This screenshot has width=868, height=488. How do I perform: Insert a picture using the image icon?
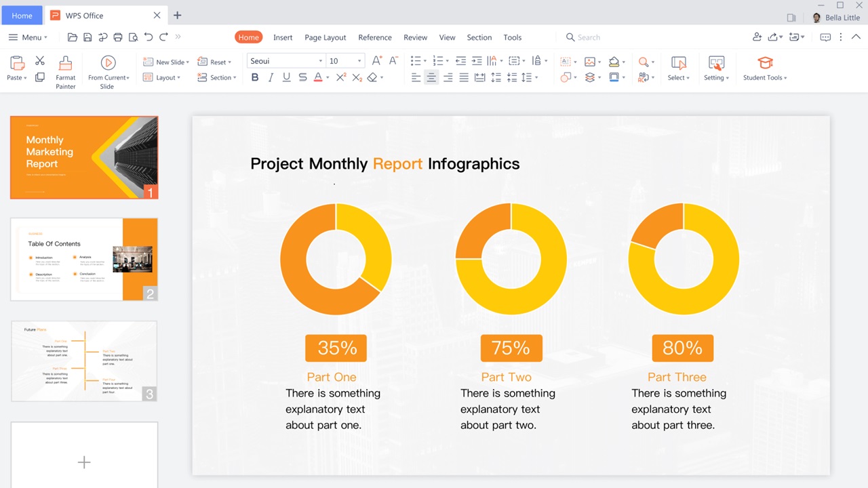[591, 61]
